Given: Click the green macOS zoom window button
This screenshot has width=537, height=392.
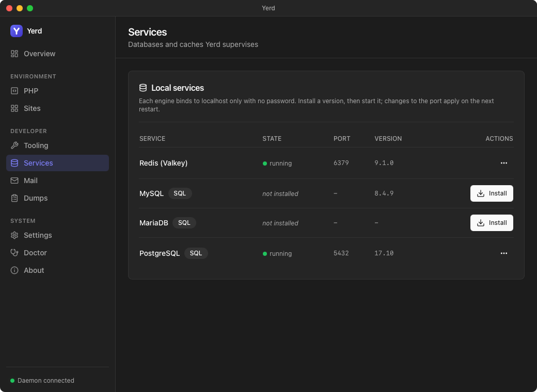Looking at the screenshot, I should 30,8.
